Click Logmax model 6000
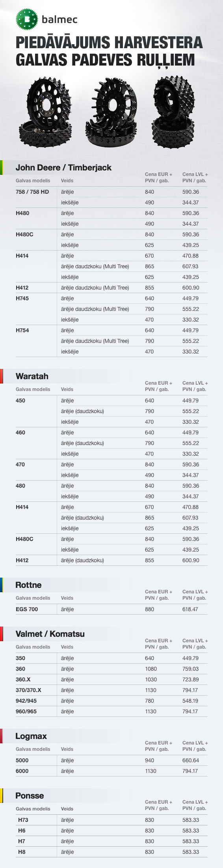The image size is (223, 868). click(22, 771)
